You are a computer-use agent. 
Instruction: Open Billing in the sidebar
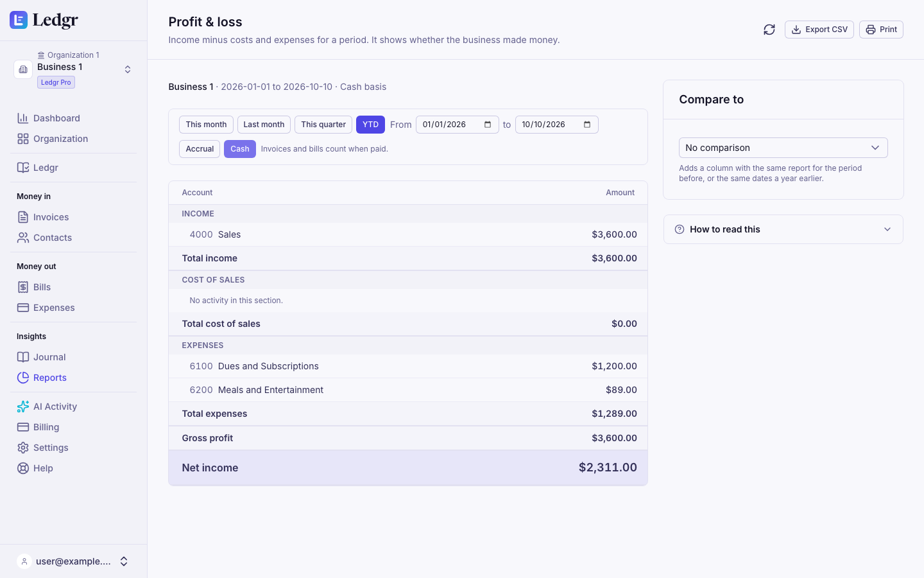coord(73,427)
